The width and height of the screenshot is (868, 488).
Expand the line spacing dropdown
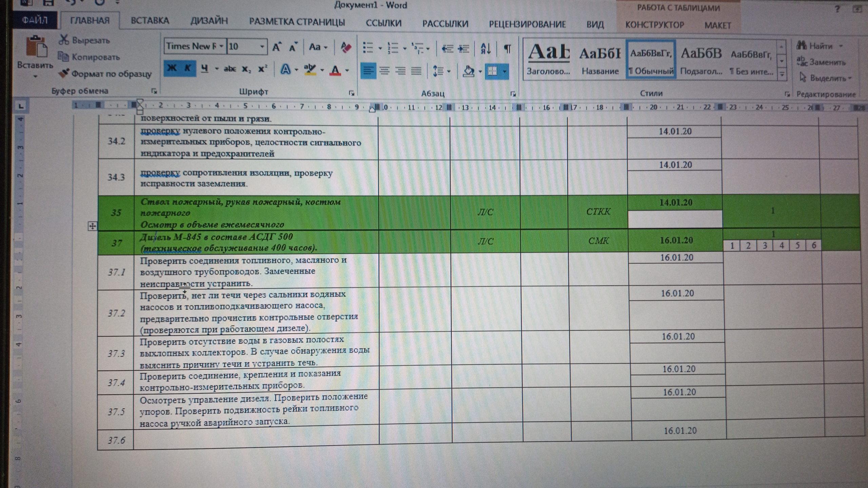click(x=449, y=71)
